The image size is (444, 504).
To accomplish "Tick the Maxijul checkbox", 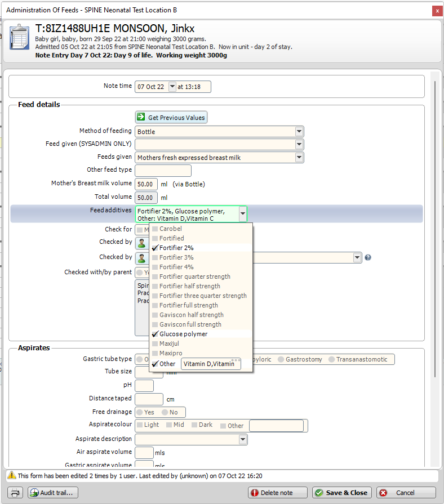I will [155, 344].
